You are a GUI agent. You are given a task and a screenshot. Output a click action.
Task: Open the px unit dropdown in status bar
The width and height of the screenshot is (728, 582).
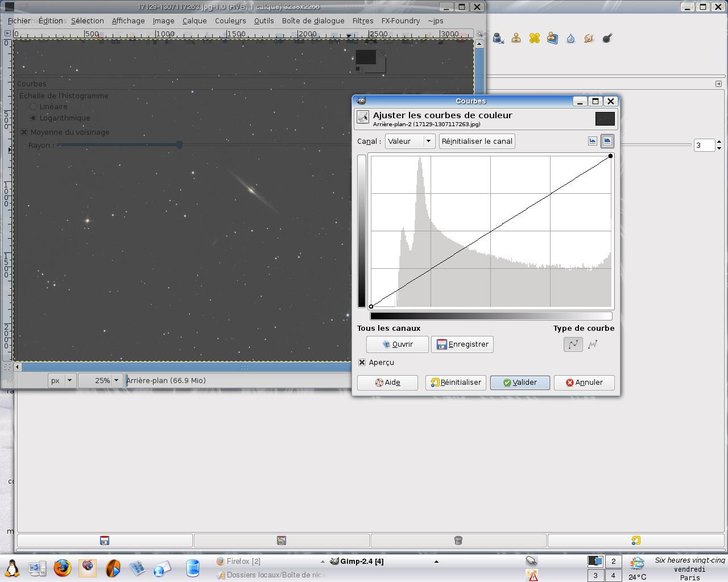(x=62, y=380)
